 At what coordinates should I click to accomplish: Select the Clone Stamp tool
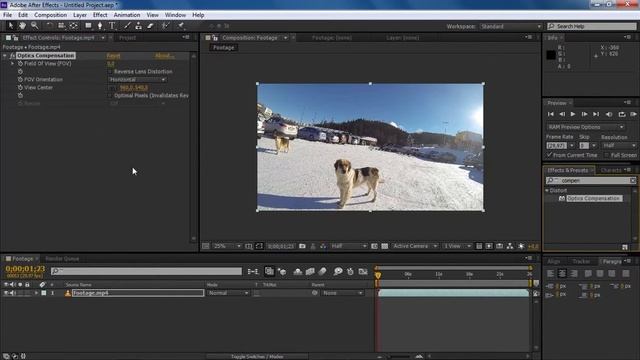click(x=139, y=26)
